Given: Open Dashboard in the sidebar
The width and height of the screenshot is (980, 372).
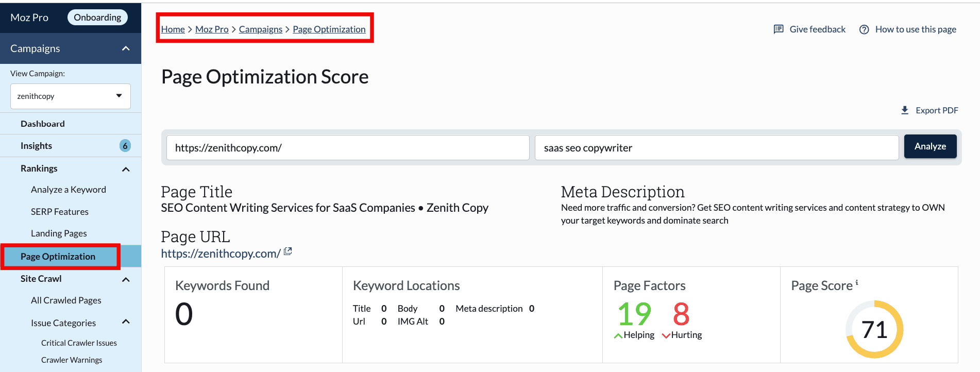Looking at the screenshot, I should point(43,124).
